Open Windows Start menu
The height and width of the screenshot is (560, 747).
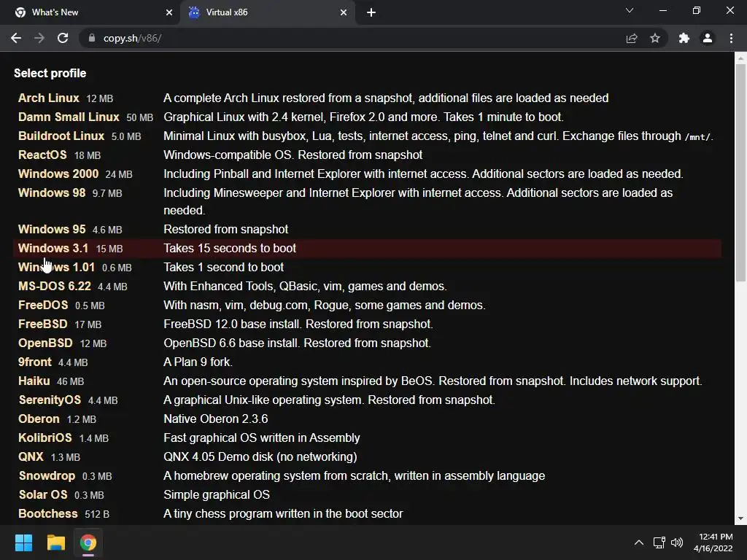click(x=23, y=542)
